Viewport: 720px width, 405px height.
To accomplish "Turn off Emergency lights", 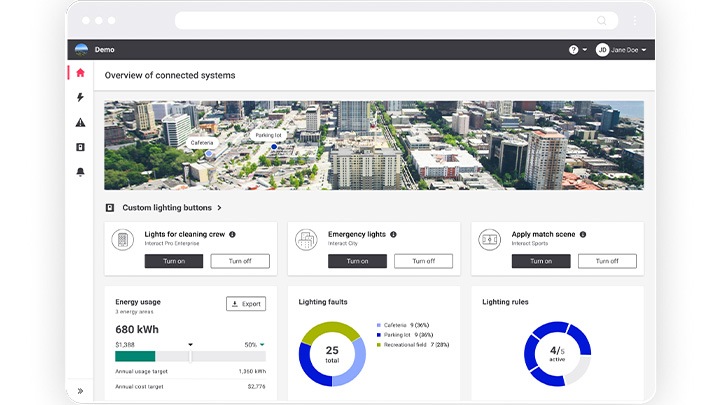I will point(423,261).
